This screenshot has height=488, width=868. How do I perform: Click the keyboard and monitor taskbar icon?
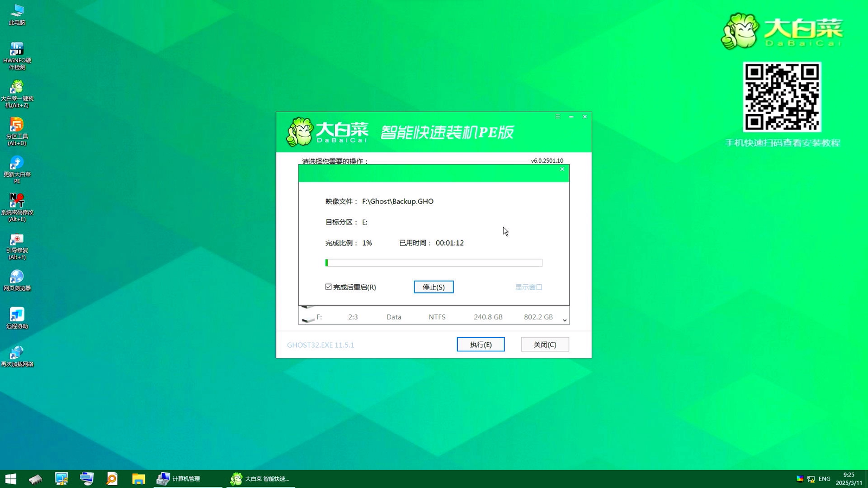click(x=87, y=479)
